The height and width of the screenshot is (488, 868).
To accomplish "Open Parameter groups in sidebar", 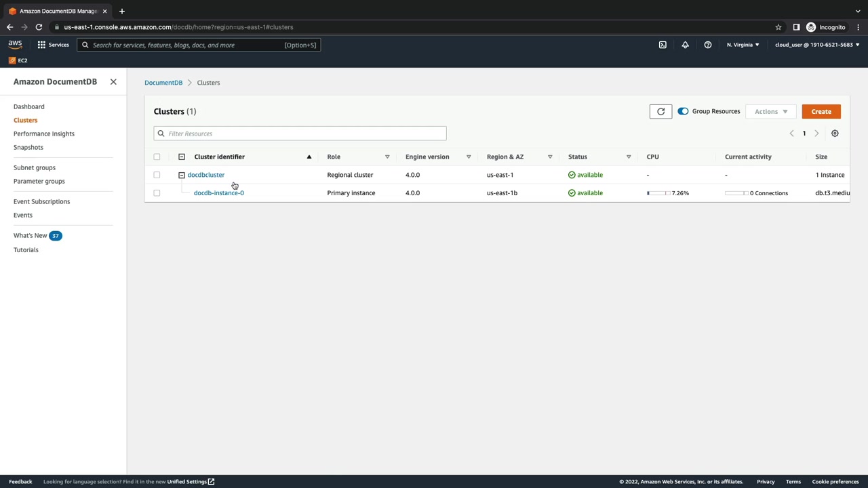I will click(x=39, y=181).
